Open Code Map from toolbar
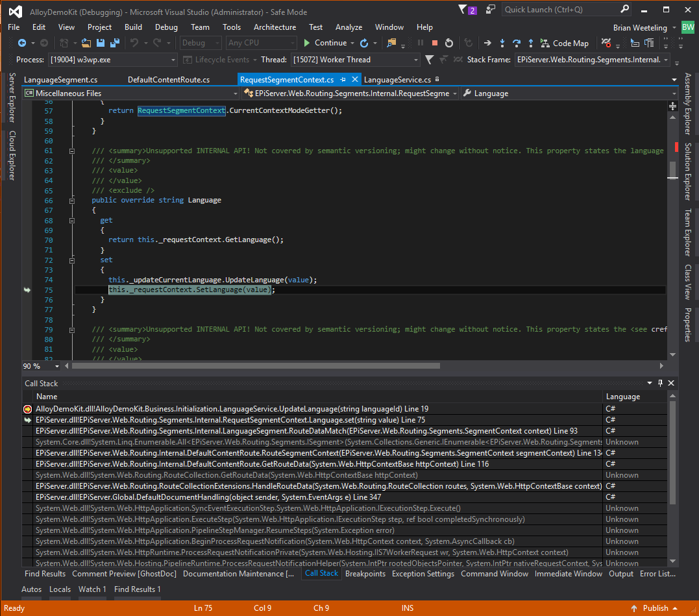Image resolution: width=699 pixels, height=616 pixels. pyautogui.click(x=565, y=43)
